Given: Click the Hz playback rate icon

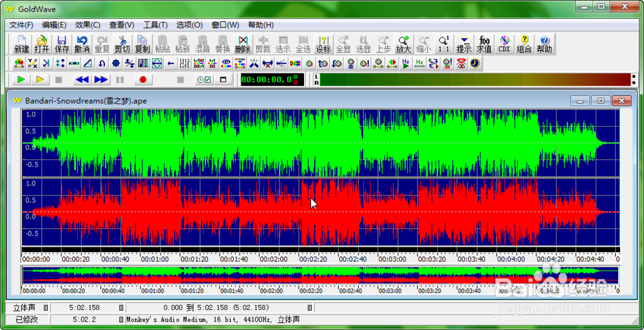Looking at the screenshot, I should click(x=405, y=63).
